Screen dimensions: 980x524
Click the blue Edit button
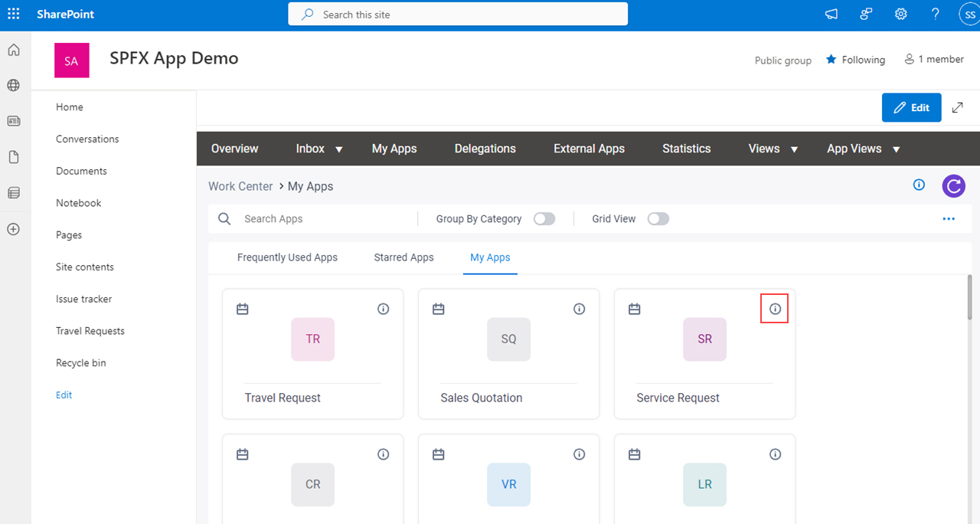click(911, 108)
